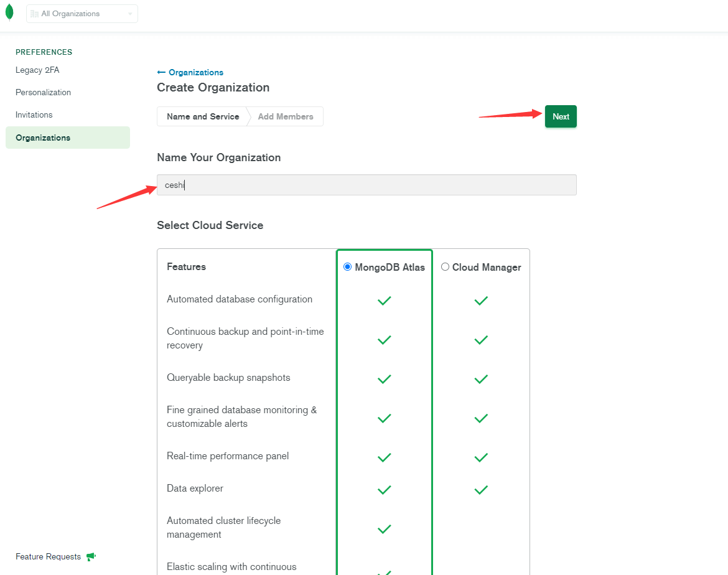
Task: Click Atlas checkmark for Data explorer
Action: point(385,490)
